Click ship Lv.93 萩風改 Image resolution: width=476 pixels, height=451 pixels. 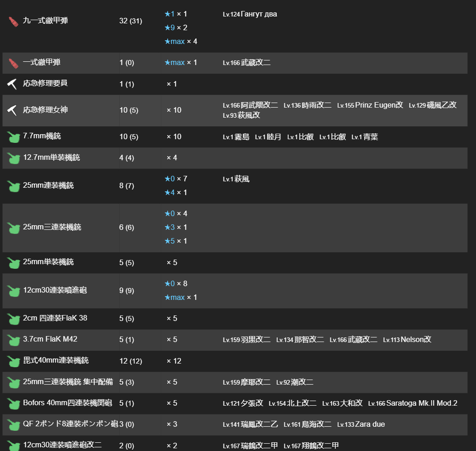pyautogui.click(x=241, y=115)
